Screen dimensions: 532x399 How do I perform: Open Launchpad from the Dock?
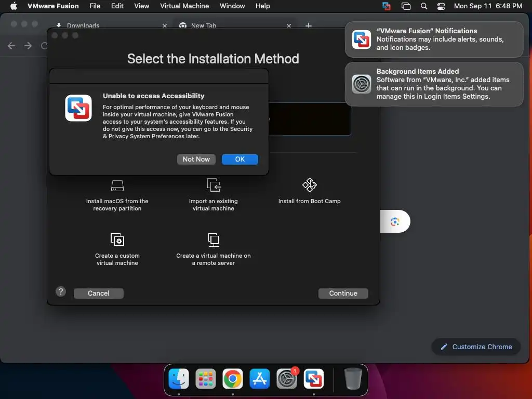click(x=206, y=379)
